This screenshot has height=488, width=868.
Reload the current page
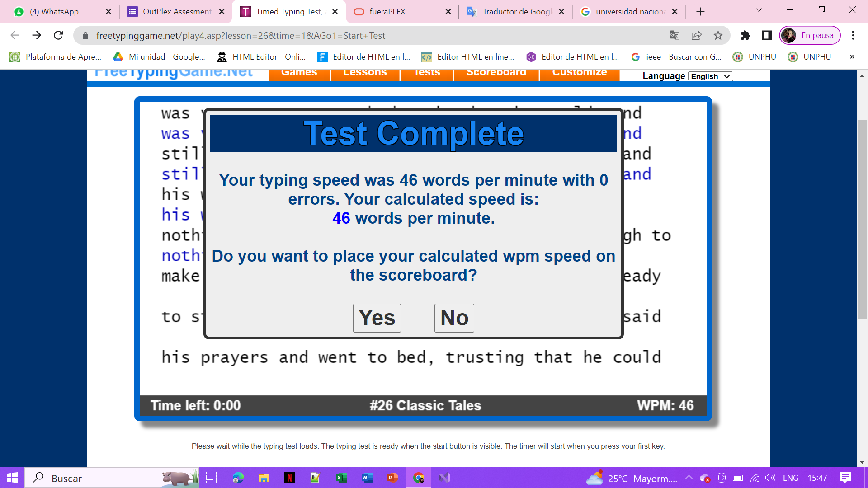(58, 35)
